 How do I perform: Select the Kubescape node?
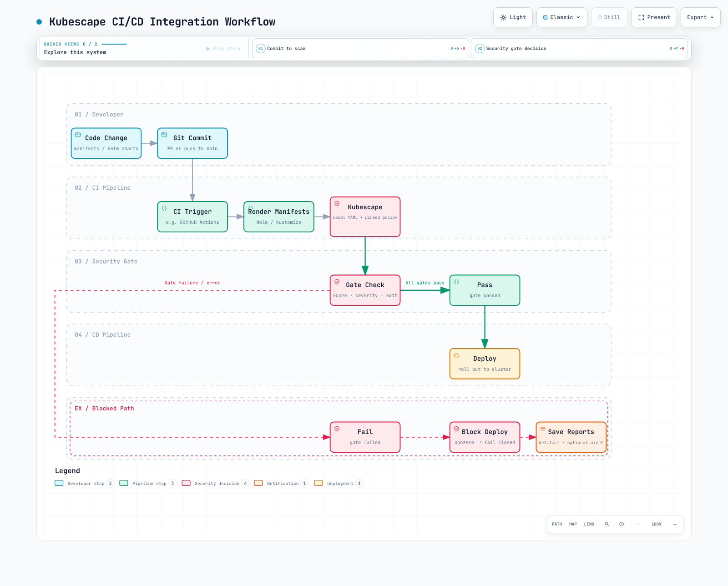coord(365,217)
